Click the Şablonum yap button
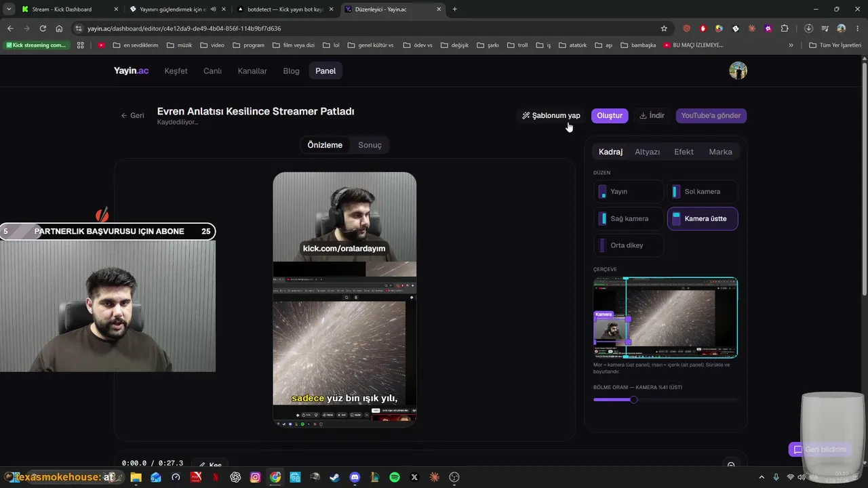The width and height of the screenshot is (868, 488). [551, 116]
